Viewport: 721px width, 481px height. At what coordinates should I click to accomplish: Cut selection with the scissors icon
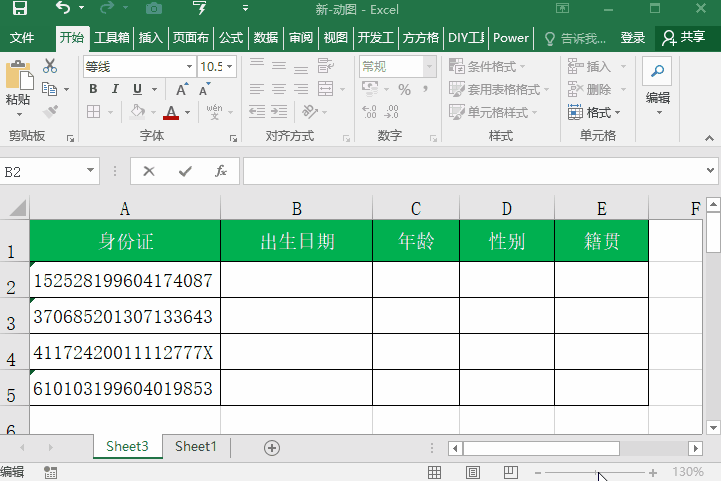(x=50, y=66)
